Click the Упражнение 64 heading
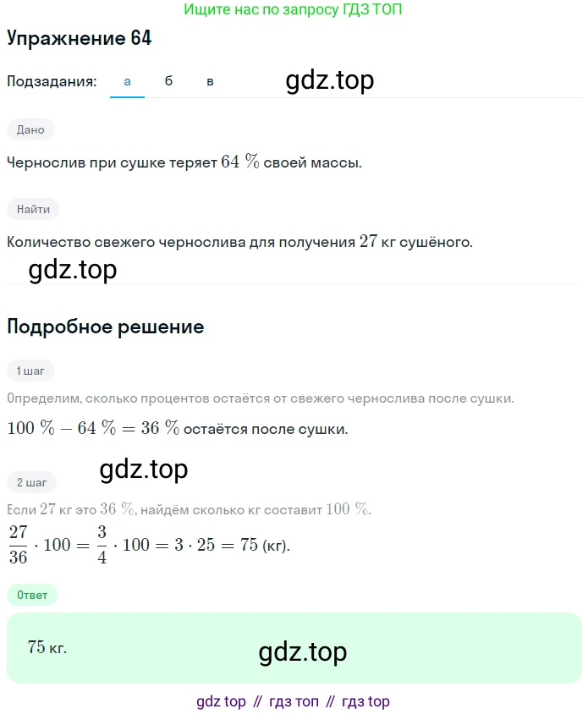Screen dimensions: 588x714 (80, 38)
